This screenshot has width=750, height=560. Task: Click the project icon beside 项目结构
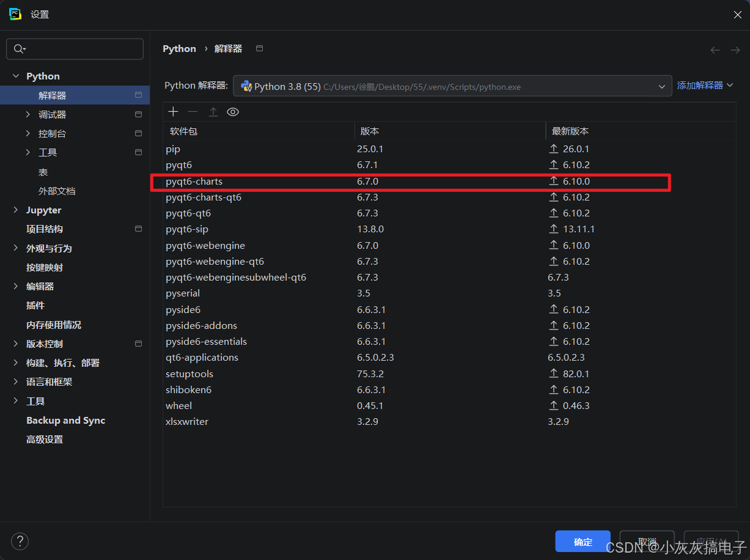pos(139,229)
